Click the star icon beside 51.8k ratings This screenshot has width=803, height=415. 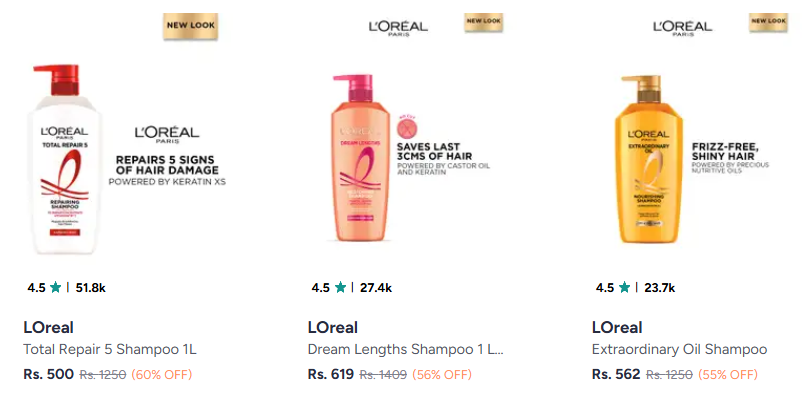[56, 288]
